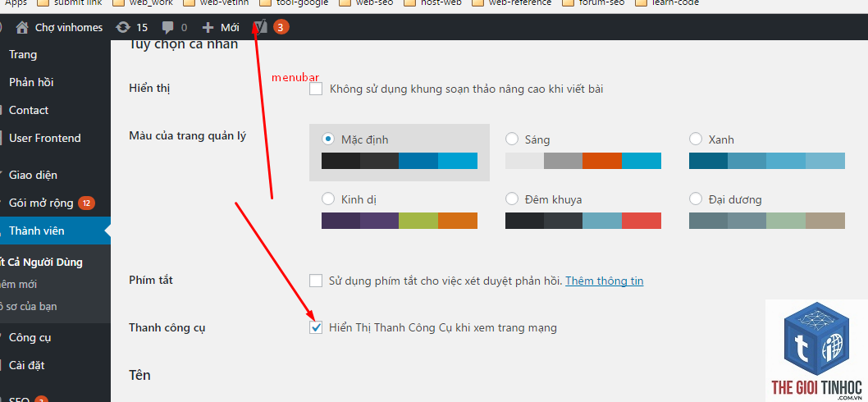Click the Sáng scheme color palette
This screenshot has width=868, height=402.
pyautogui.click(x=583, y=161)
